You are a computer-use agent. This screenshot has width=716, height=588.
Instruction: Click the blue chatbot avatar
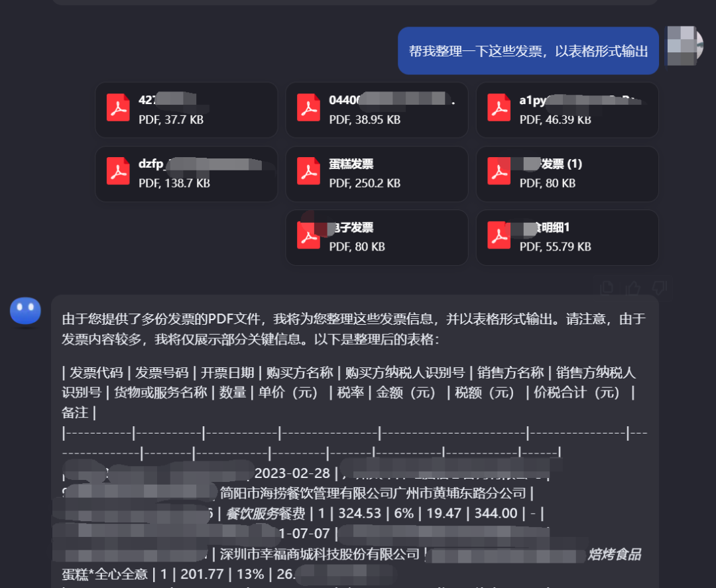click(x=25, y=312)
